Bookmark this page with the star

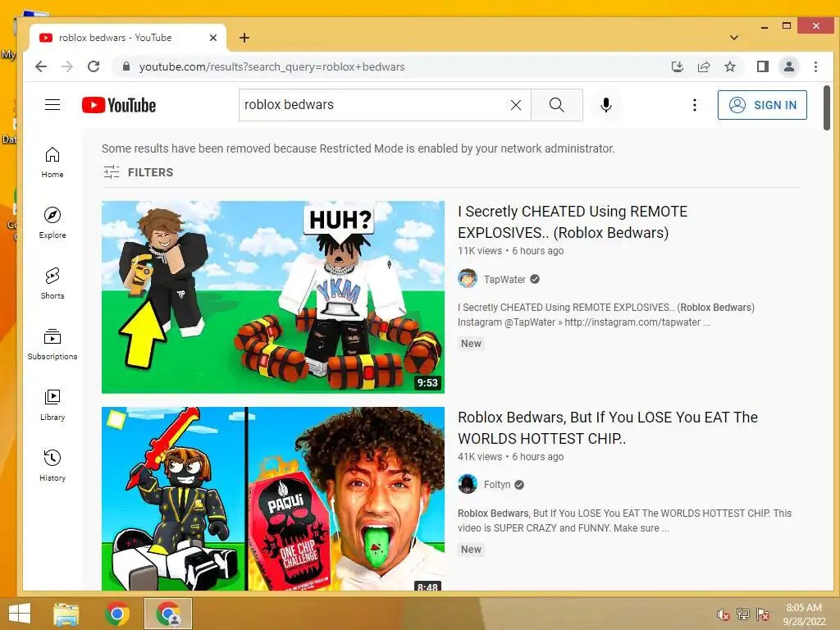coord(730,66)
